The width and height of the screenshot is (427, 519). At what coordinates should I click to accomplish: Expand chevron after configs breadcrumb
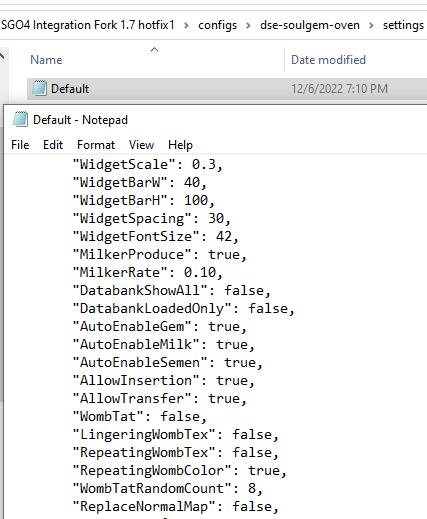click(248, 25)
